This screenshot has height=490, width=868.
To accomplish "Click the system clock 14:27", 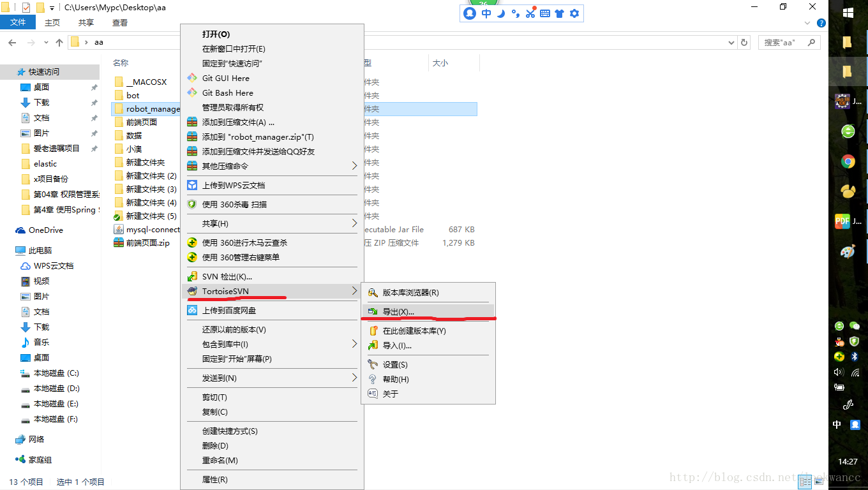I will (x=848, y=461).
